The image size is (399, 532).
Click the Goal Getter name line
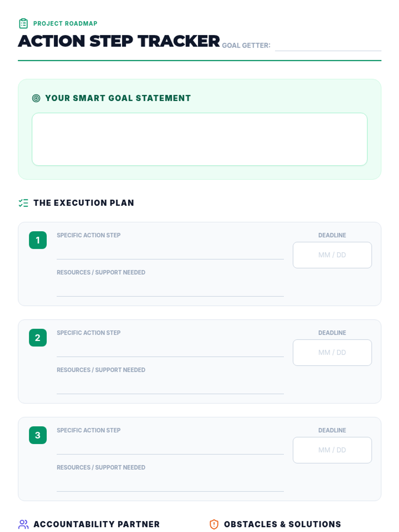(x=328, y=46)
